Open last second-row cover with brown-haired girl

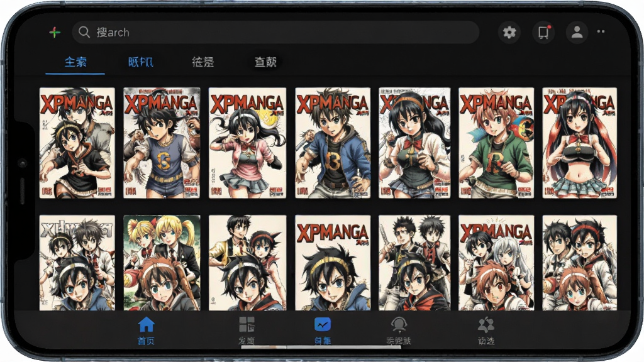[x=579, y=263]
